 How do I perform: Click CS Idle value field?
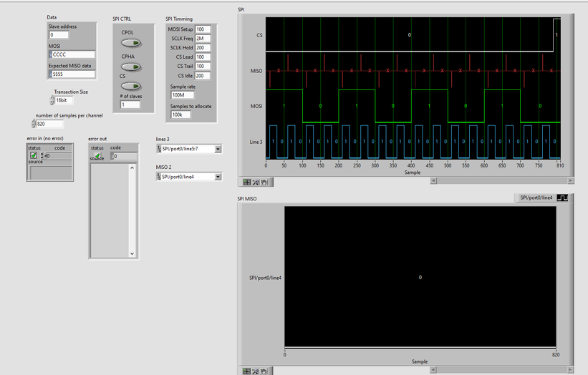[203, 76]
